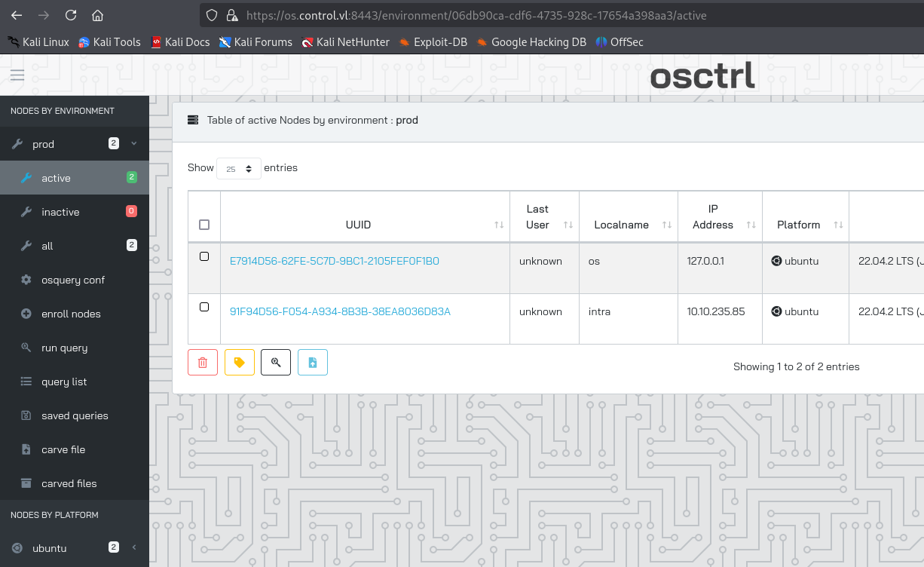
Task: Click the list icon beside query list
Action: 26,382
